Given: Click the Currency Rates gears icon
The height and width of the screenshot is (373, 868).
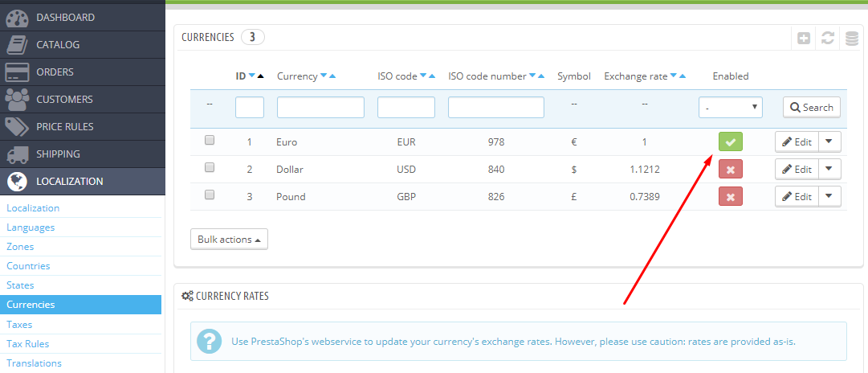Looking at the screenshot, I should pyautogui.click(x=187, y=296).
